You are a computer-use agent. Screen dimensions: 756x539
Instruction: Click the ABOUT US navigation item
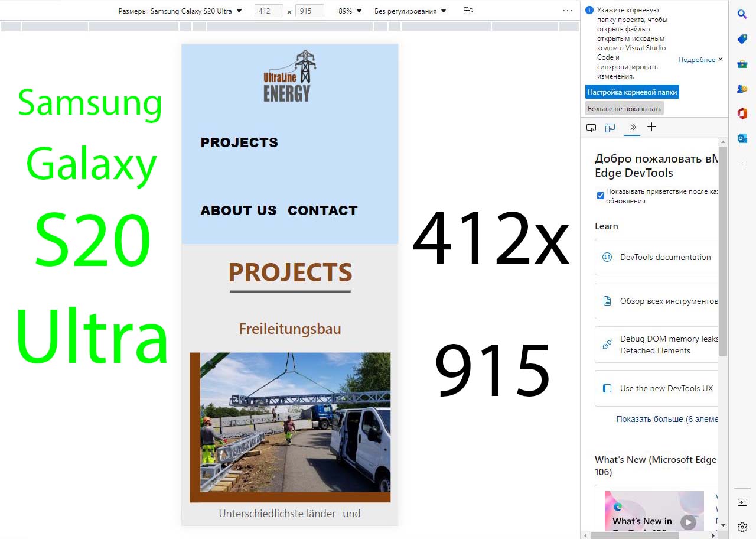point(239,210)
